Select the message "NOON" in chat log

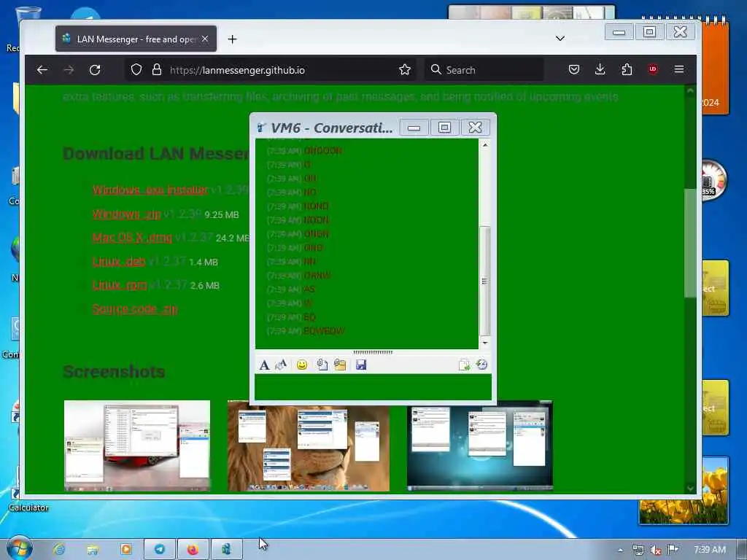tap(317, 220)
